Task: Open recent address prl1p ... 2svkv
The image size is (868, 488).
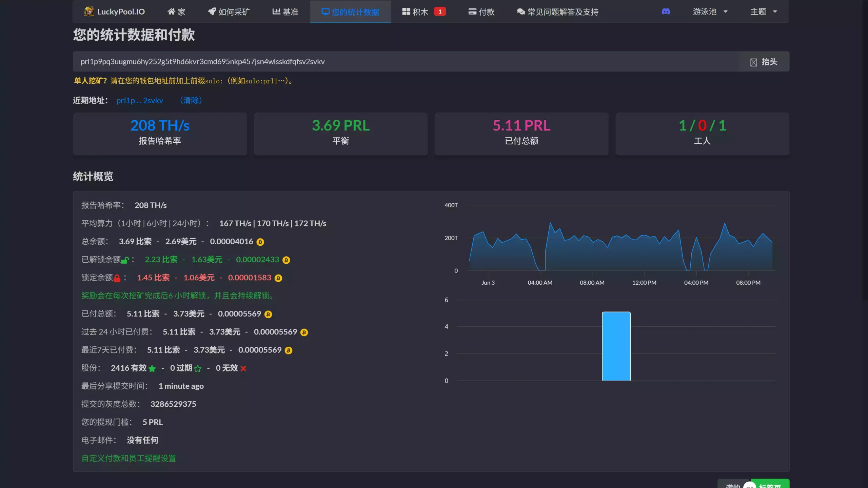Action: 140,100
